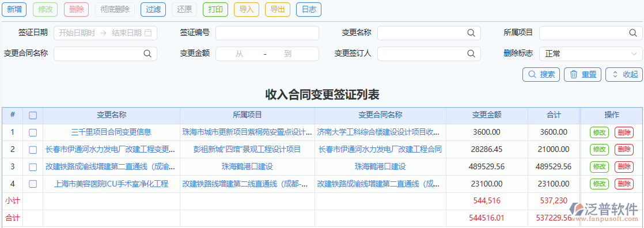Open 珠海鹤港口建设 in 所属项目 column
644x228 pixels.
(x=247, y=167)
